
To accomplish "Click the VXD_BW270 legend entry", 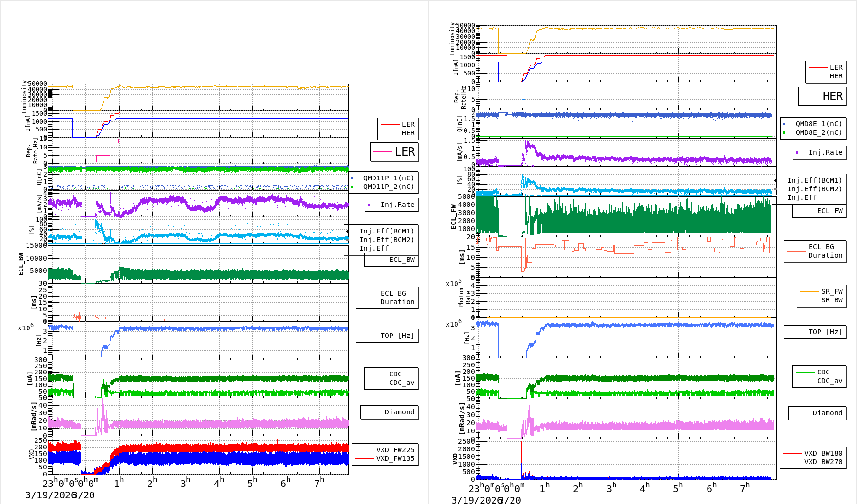I will coord(823,462).
